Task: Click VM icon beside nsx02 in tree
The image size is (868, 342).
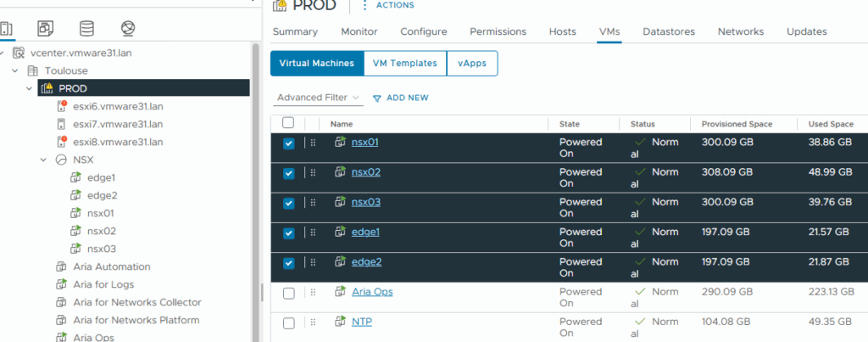Action: (x=75, y=231)
